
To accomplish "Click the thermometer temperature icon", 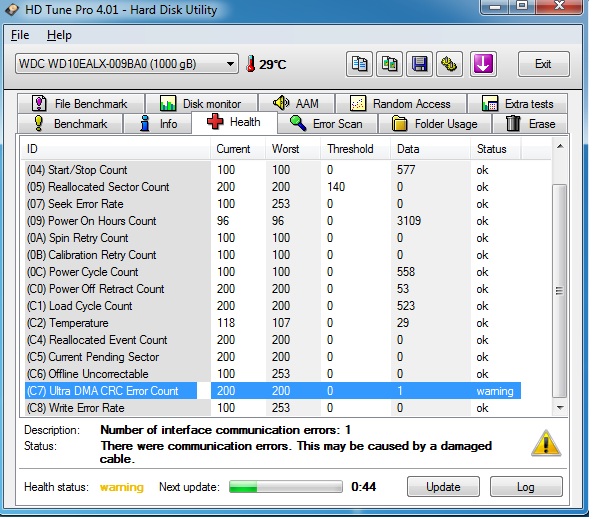I will click(x=251, y=64).
